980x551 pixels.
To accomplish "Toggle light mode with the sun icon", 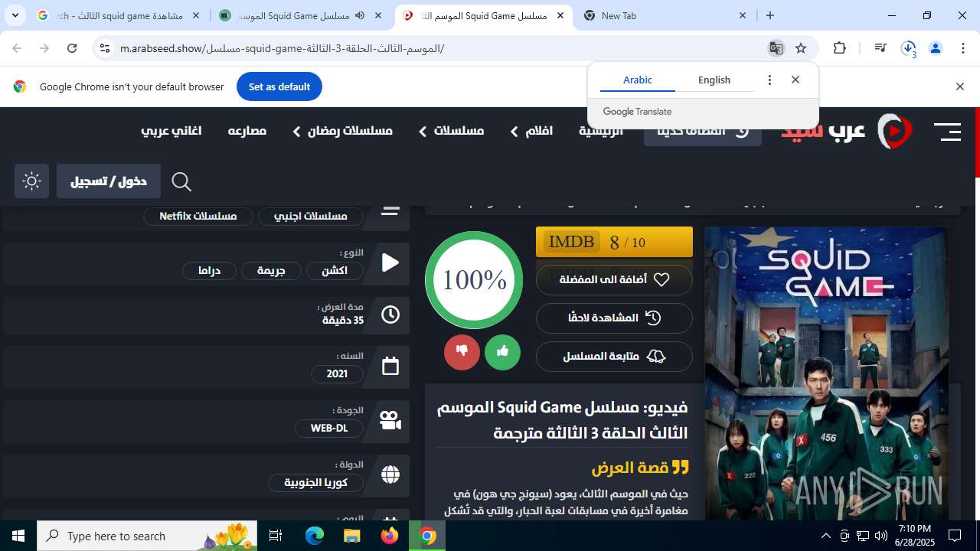I will pos(32,181).
